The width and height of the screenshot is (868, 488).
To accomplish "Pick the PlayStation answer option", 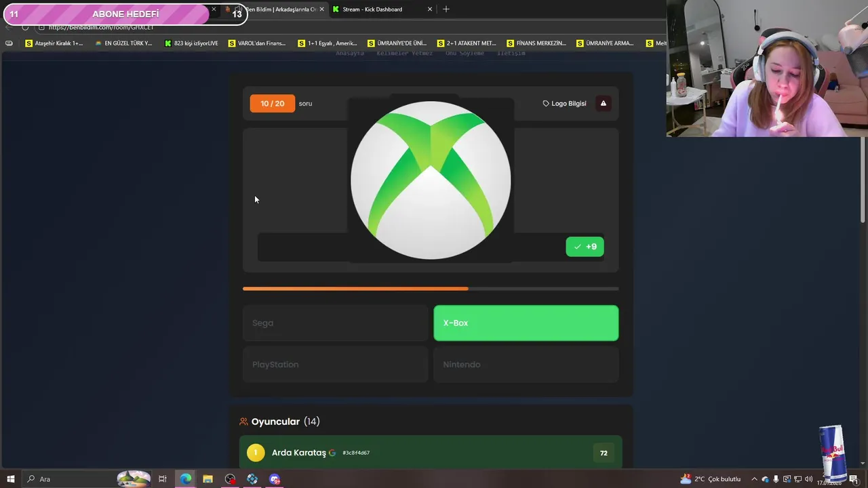I will pyautogui.click(x=336, y=365).
